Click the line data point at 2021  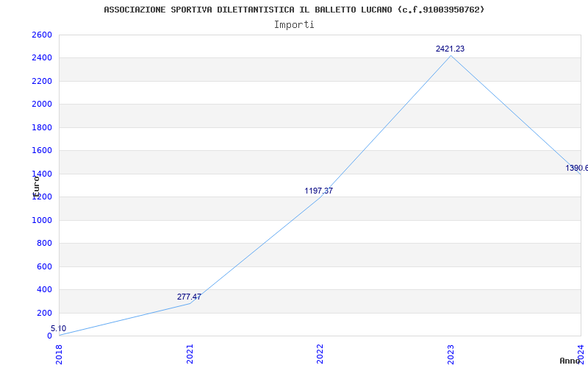coord(190,303)
